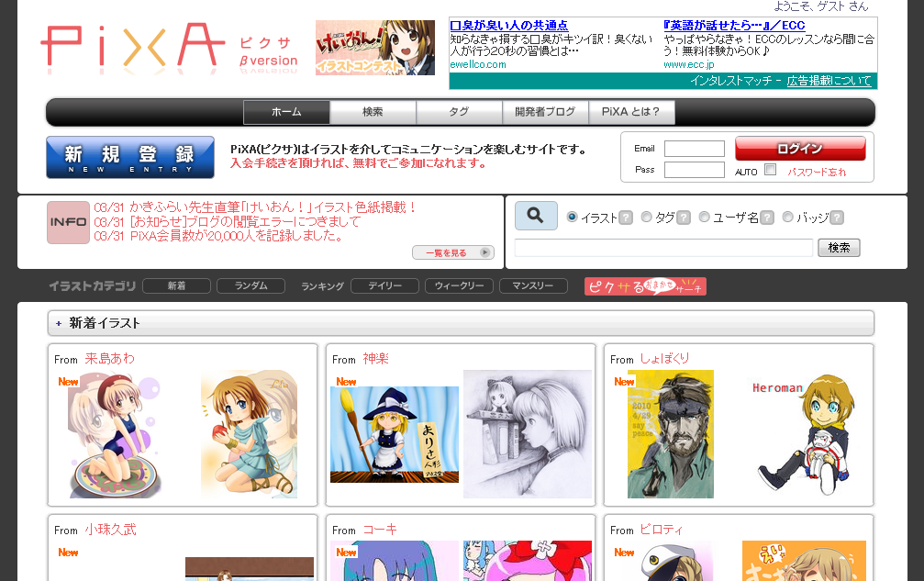The width and height of the screenshot is (924, 581).
Task: Open the 口臭が臭い人の共通点 ad link
Action: 508,26
